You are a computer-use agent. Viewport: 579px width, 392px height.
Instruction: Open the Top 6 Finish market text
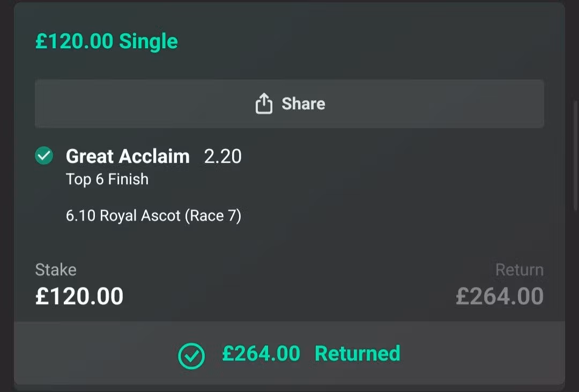tap(107, 179)
